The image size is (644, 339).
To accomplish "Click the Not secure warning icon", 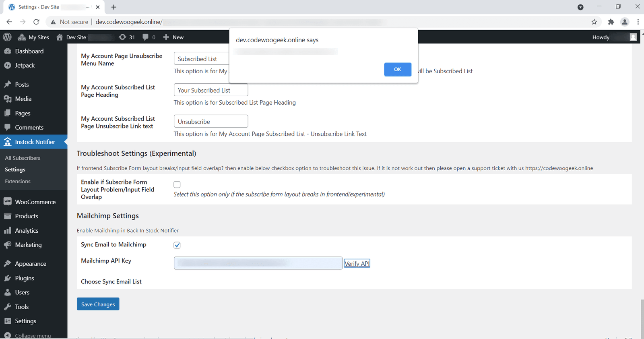I will coord(53,22).
